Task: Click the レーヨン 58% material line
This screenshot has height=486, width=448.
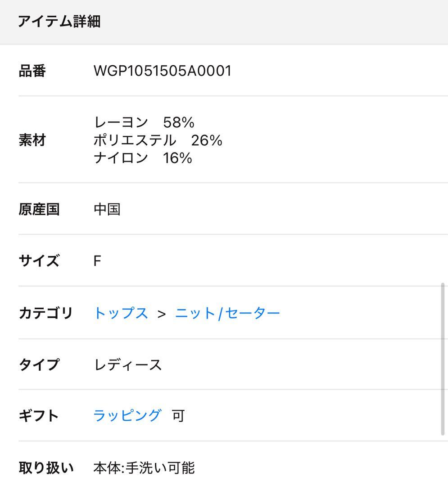Action: [x=144, y=122]
